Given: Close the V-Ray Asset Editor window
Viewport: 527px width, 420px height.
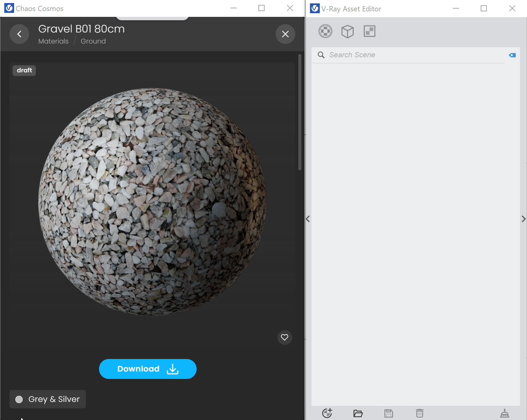Looking at the screenshot, I should pyautogui.click(x=512, y=9).
